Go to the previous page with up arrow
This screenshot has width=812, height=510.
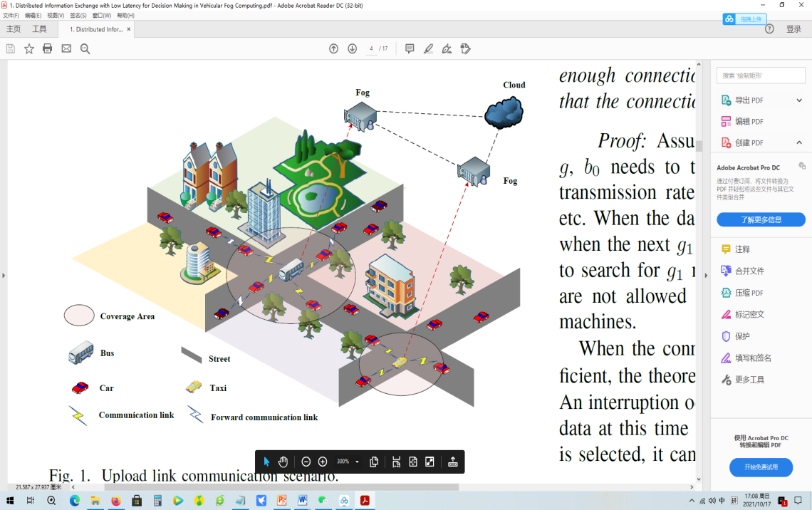[333, 48]
